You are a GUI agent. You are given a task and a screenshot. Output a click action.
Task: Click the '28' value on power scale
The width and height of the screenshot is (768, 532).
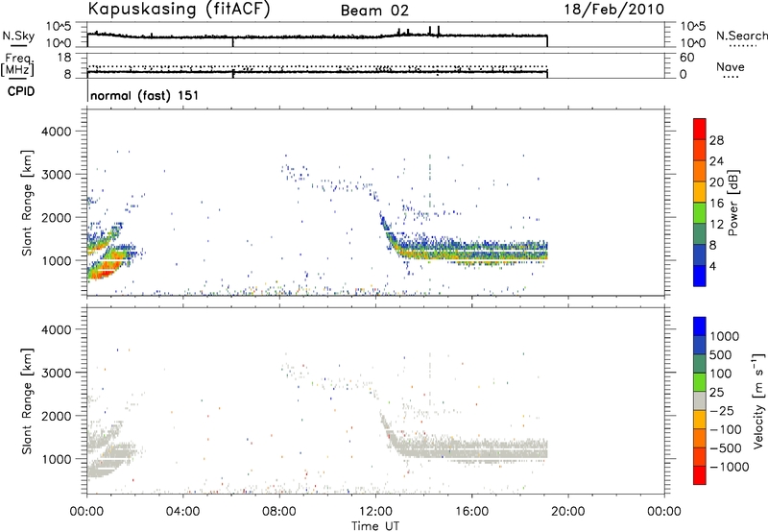[x=716, y=140]
